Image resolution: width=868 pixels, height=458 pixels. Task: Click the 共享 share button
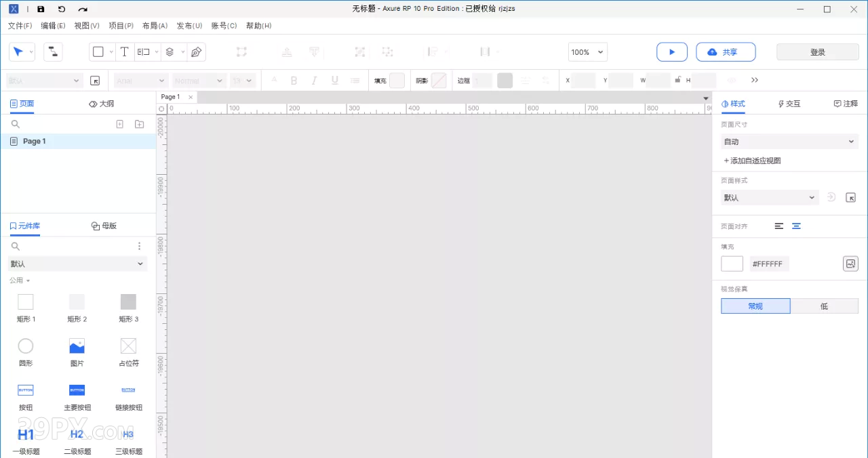(x=726, y=52)
